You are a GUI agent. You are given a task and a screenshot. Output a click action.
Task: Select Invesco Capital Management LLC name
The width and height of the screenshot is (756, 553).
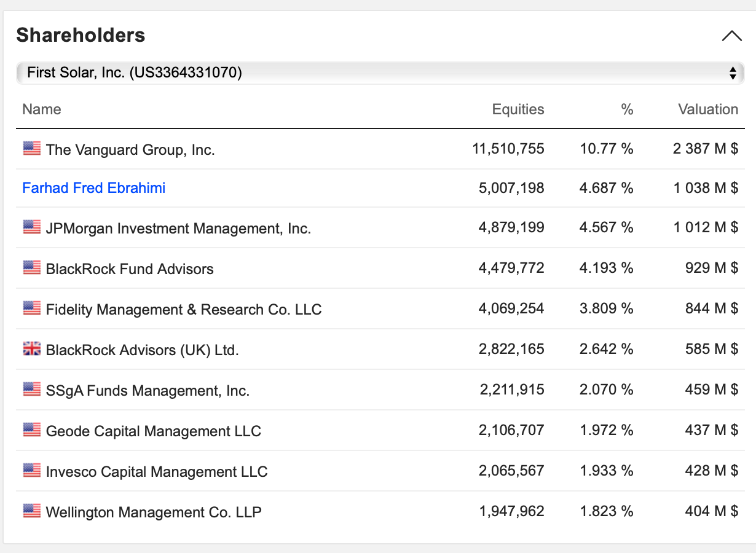pyautogui.click(x=157, y=472)
